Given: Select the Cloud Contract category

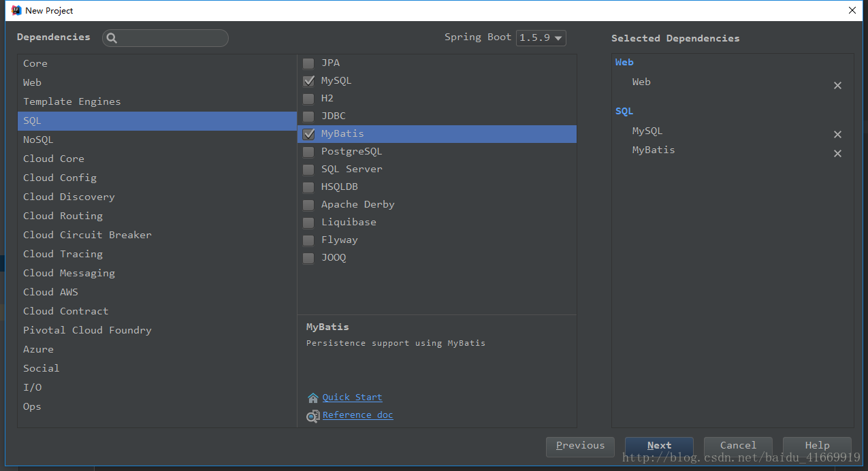Looking at the screenshot, I should click(157, 311).
